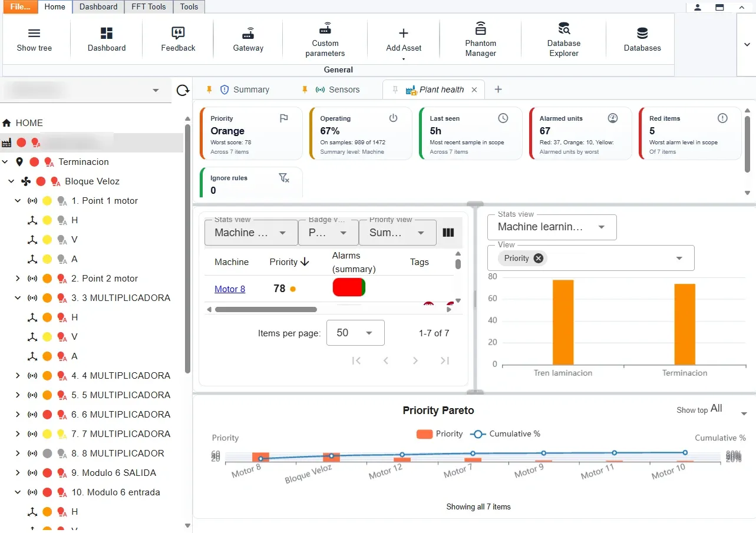Expand the 2. Point 2 motor node

18,279
